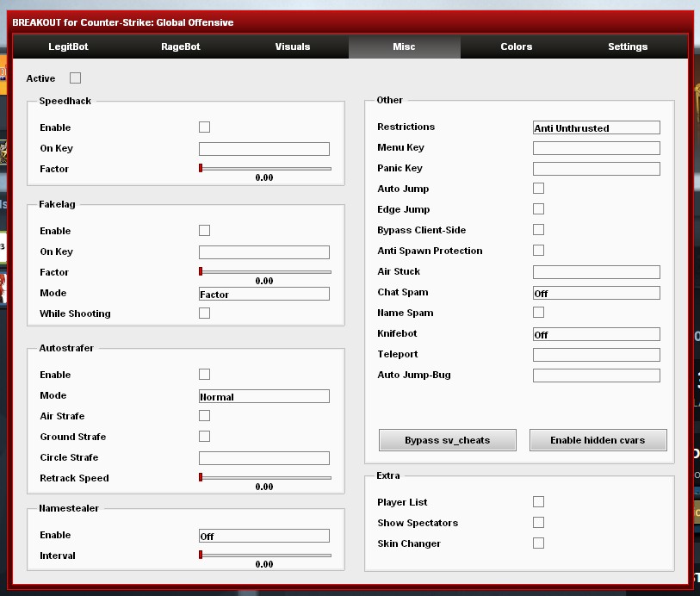Click the Fakelag Factor slider handle

[x=201, y=271]
